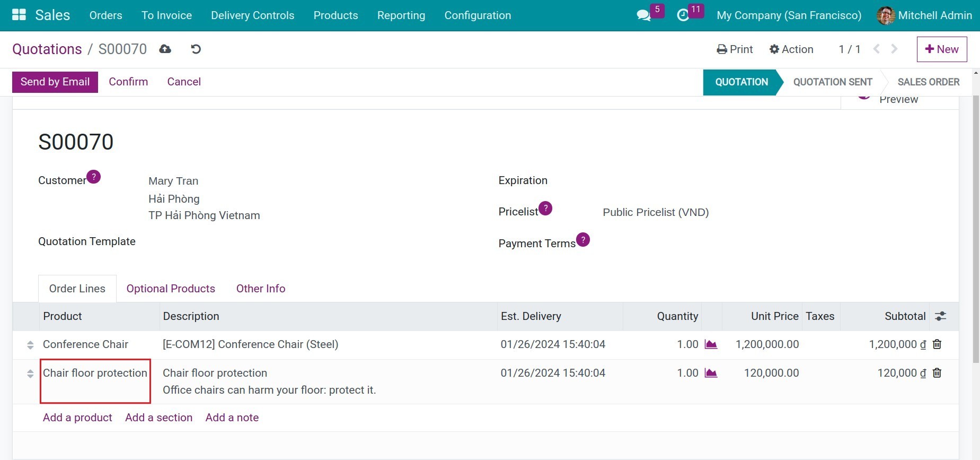Click the Mary Tran customer field
Viewport: 980px width, 460px height.
click(x=173, y=181)
